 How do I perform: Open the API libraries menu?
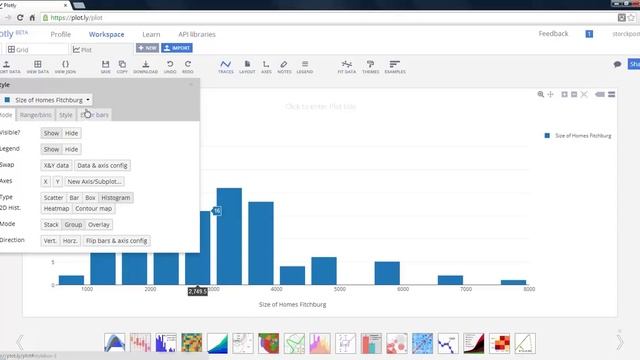197,34
